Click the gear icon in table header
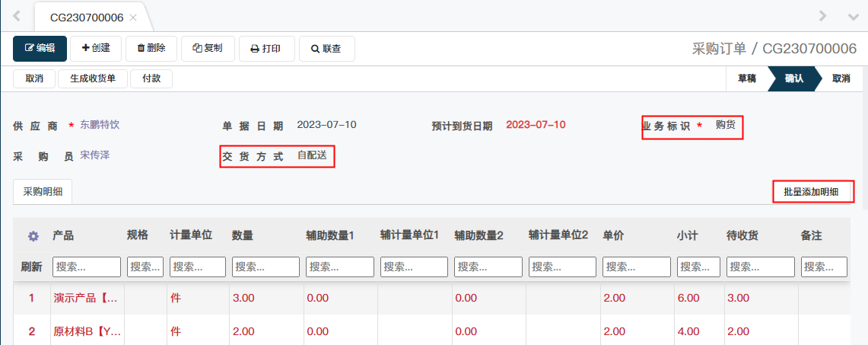The width and height of the screenshot is (868, 345). [33, 237]
